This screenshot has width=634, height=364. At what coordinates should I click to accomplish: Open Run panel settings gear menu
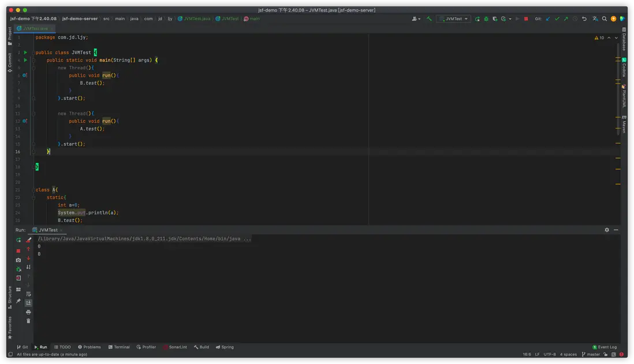coord(607,230)
